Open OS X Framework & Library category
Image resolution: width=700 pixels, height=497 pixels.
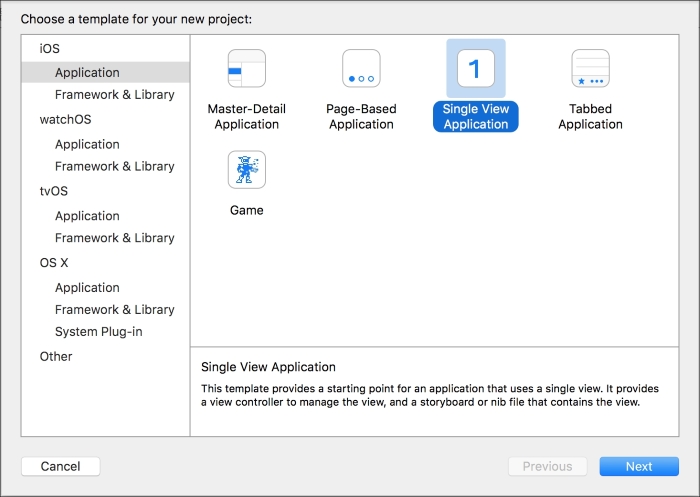(x=114, y=309)
